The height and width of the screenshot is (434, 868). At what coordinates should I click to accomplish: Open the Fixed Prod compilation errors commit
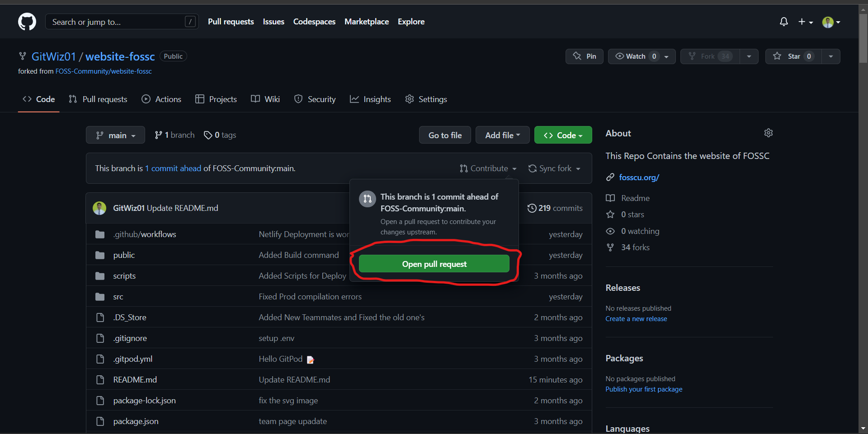(x=310, y=297)
